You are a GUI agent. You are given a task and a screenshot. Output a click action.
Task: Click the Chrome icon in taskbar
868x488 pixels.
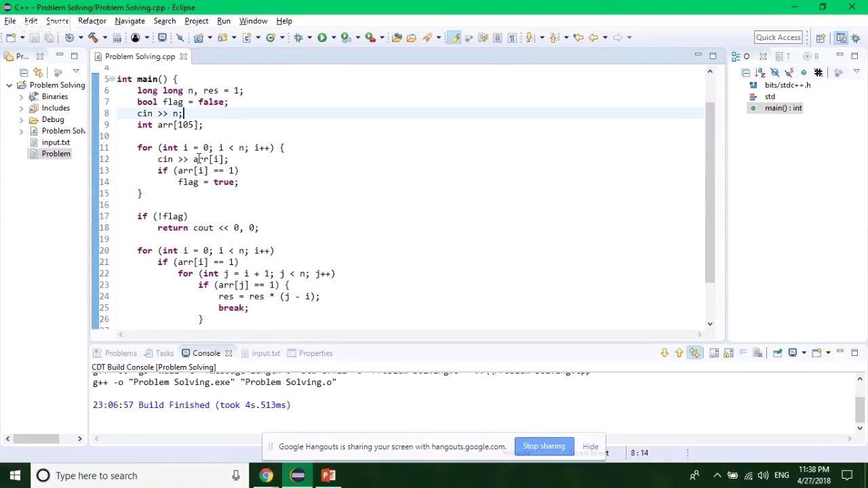(x=266, y=476)
